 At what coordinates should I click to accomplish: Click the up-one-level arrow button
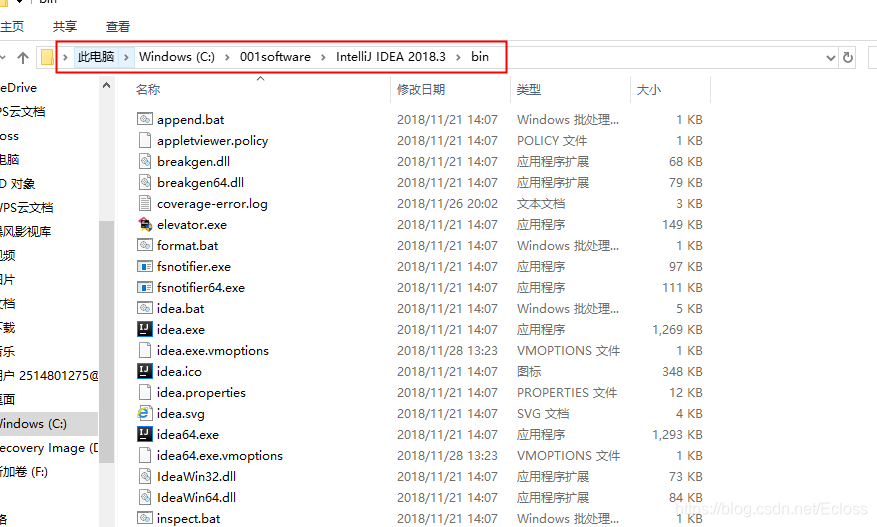(23, 57)
